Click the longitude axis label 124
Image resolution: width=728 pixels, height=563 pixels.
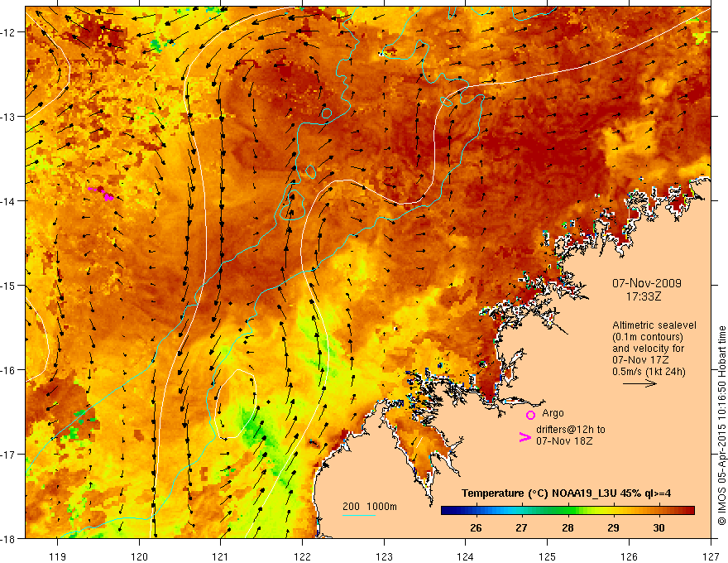point(466,556)
